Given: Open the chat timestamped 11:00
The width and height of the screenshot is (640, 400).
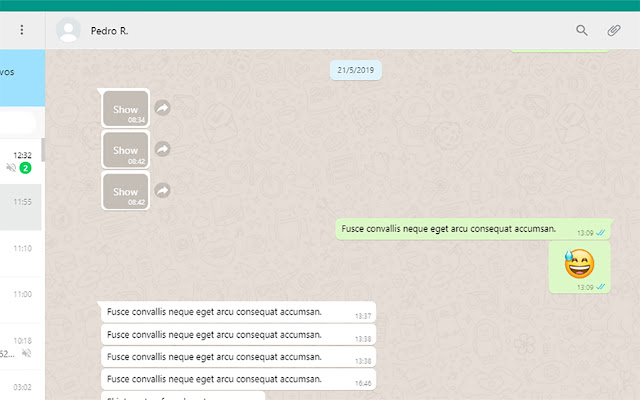Looking at the screenshot, I should [20, 300].
